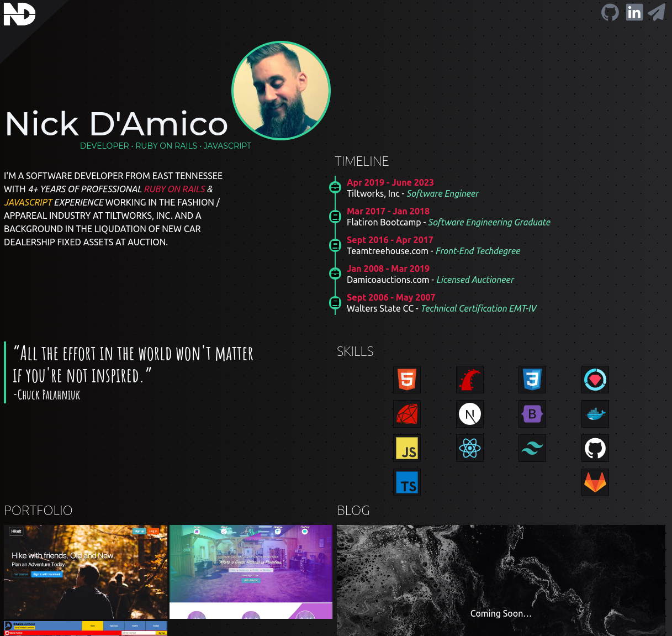Select the CSS3 shield icon
The image size is (672, 636).
click(532, 380)
